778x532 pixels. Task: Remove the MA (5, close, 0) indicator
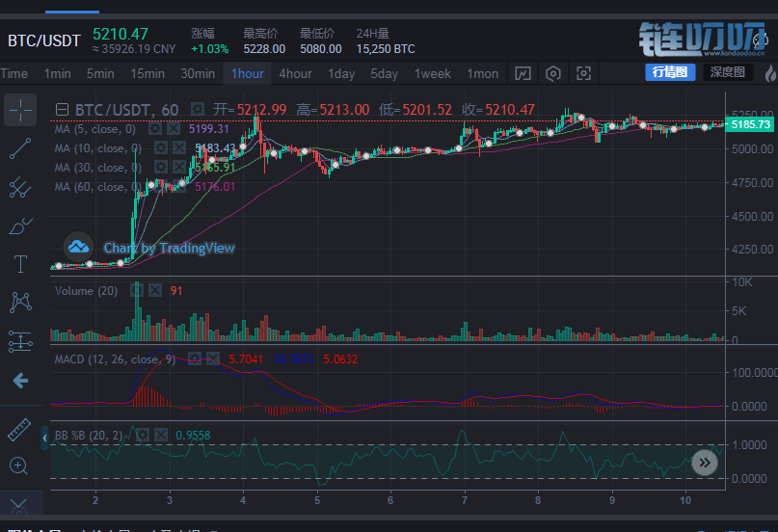point(174,129)
